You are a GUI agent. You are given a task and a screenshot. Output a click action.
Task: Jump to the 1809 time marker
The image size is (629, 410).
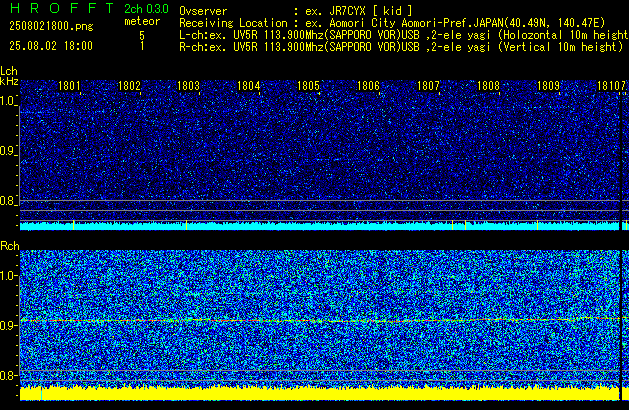tap(548, 86)
